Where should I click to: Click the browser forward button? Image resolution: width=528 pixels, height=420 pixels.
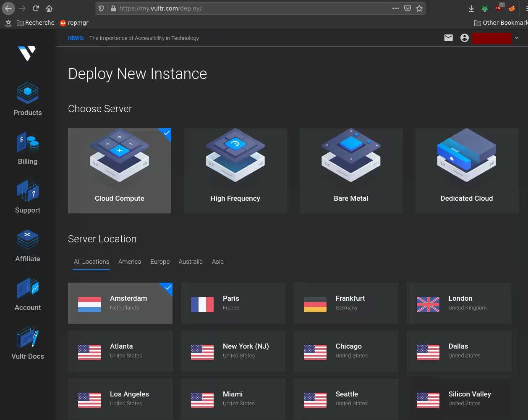coord(23,8)
